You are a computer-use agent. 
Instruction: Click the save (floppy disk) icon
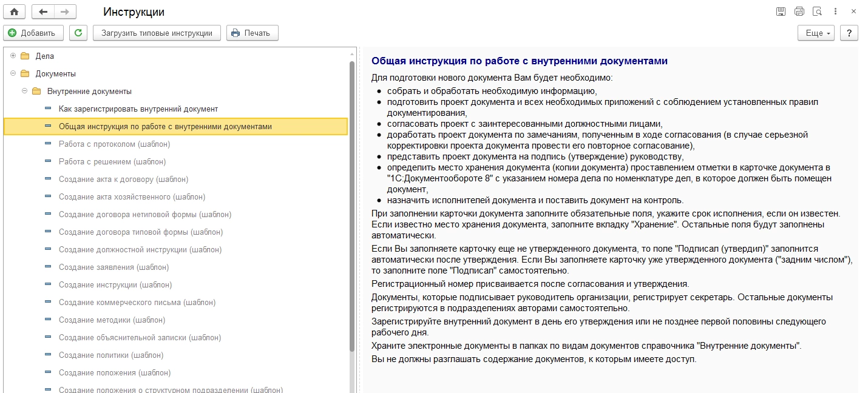click(x=781, y=12)
